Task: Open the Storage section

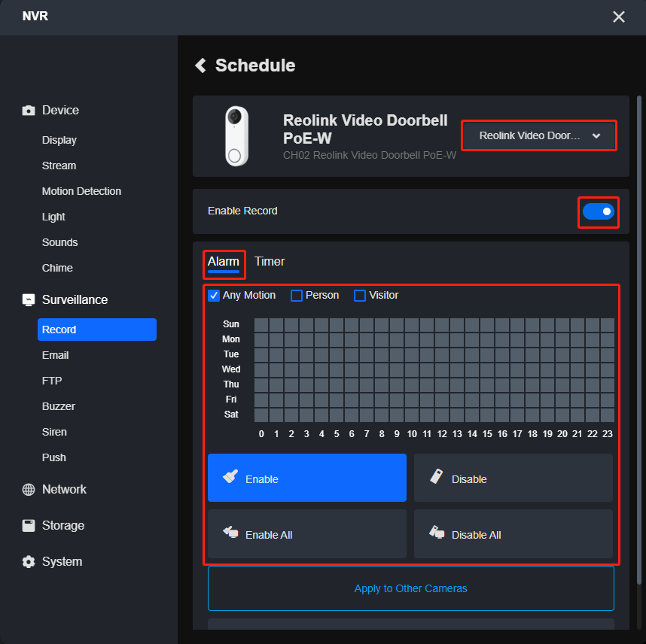Action: pyautogui.click(x=63, y=526)
